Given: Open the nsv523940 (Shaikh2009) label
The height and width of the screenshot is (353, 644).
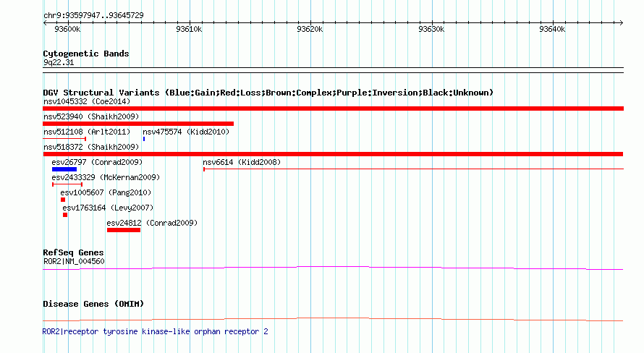Looking at the screenshot, I should (91, 116).
